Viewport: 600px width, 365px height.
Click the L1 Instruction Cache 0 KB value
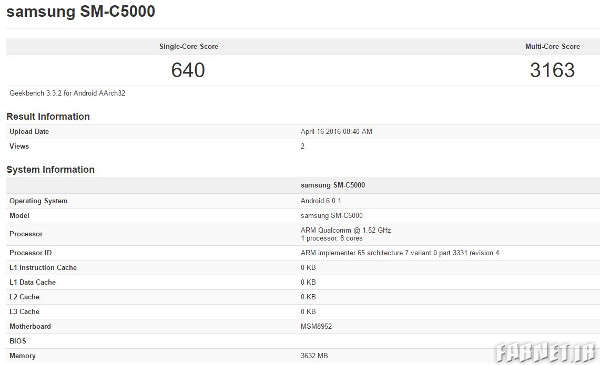(308, 267)
